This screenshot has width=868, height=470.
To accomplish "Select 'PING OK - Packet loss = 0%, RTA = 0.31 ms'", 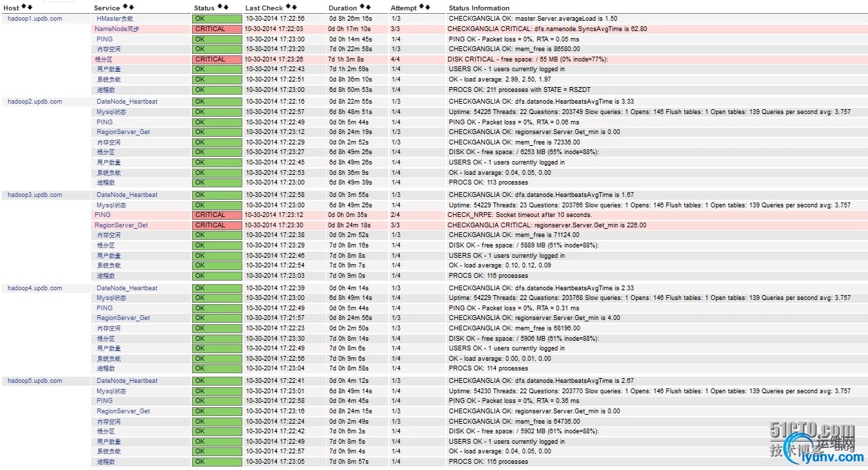I will pos(514,308).
